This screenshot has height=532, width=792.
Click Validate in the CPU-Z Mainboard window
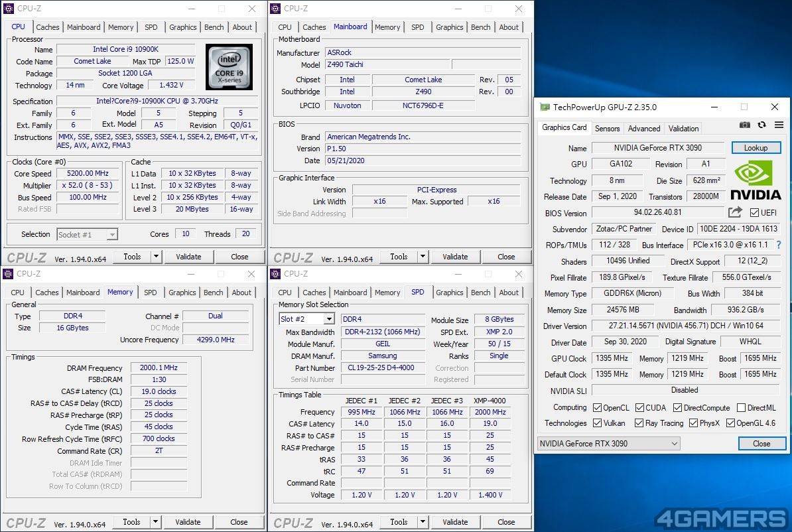tap(455, 257)
